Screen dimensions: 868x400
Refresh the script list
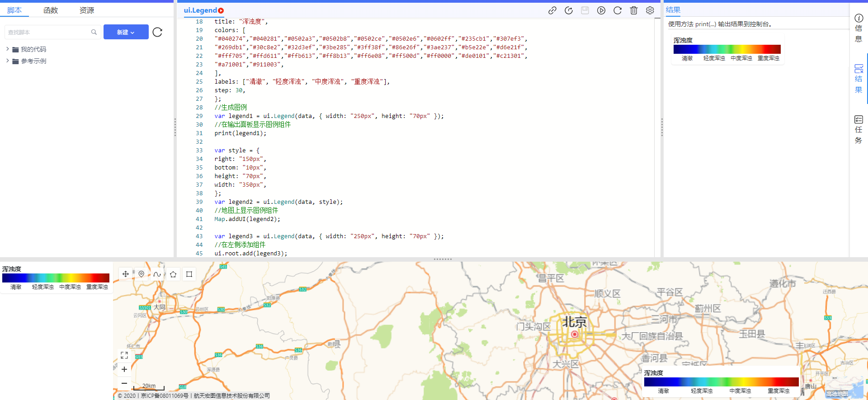pos(157,32)
